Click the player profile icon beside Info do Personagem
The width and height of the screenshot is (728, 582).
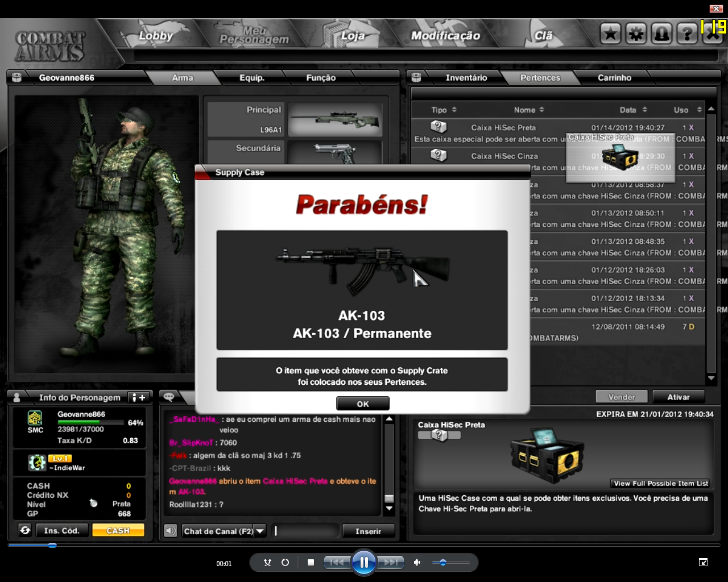17,397
